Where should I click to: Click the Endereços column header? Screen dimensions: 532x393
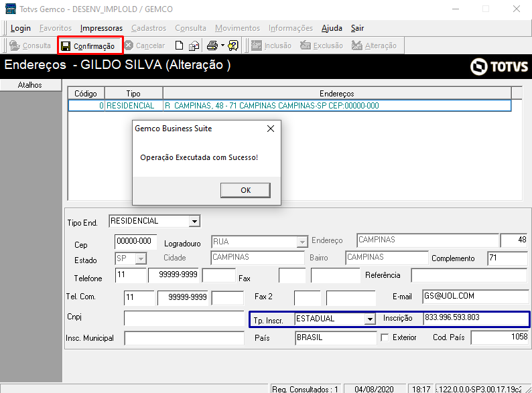click(x=337, y=93)
